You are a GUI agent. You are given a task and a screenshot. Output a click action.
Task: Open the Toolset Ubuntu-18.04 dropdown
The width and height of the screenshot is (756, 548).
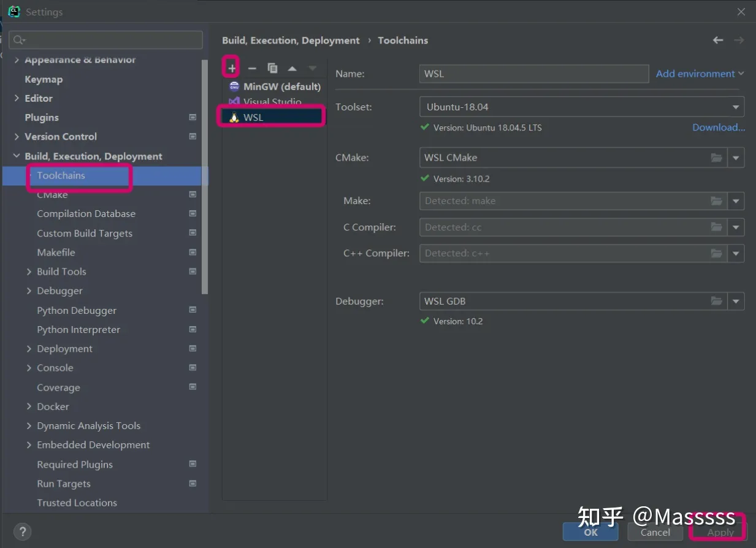(582, 107)
